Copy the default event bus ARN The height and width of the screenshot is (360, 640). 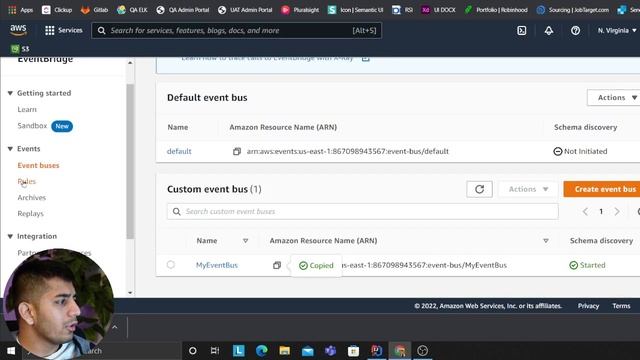pos(237,151)
